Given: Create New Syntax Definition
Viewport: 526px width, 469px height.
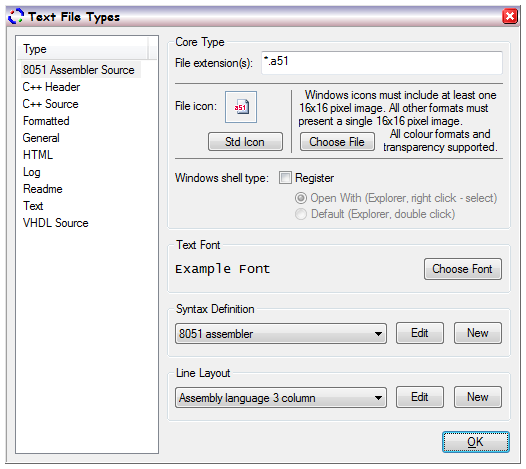Looking at the screenshot, I should pyautogui.click(x=478, y=333).
